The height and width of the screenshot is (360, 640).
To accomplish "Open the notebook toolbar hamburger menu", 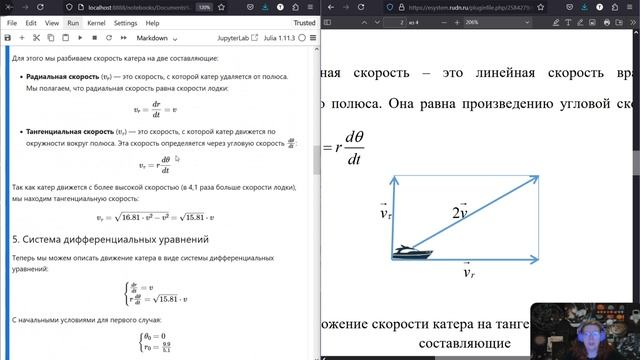I will point(313,38).
